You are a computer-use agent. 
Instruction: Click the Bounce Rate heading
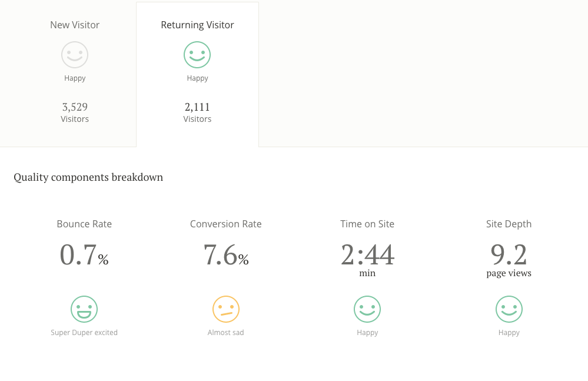click(84, 224)
